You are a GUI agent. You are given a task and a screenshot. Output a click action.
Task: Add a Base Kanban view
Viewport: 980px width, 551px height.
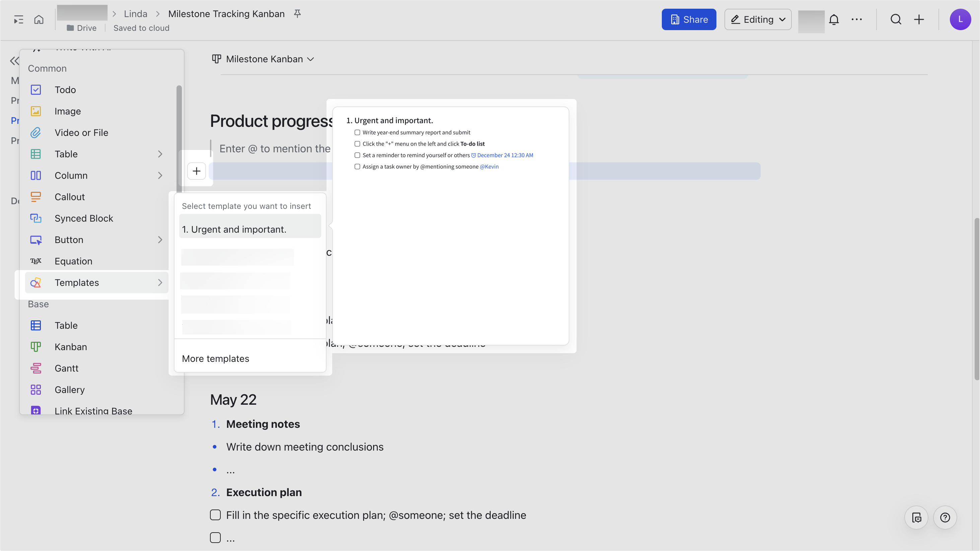tap(97, 347)
